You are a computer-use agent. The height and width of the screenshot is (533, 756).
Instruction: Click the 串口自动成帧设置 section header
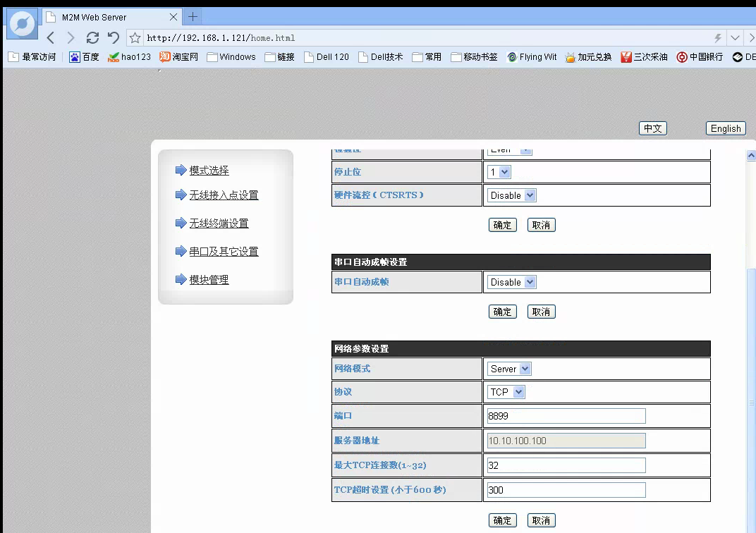pos(520,262)
